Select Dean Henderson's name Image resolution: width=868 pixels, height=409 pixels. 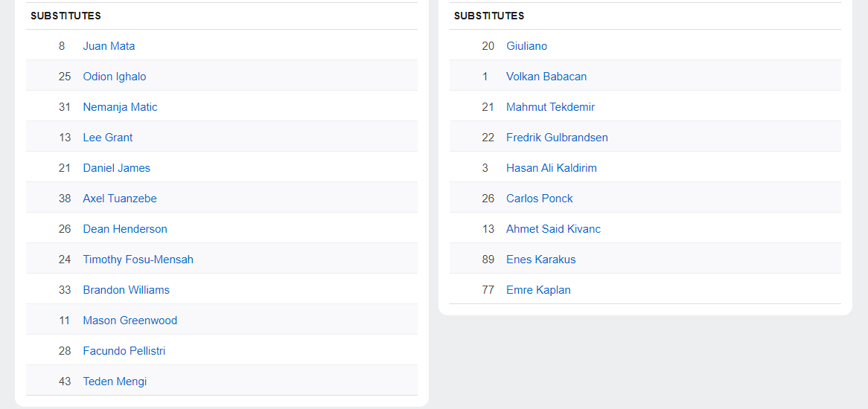click(x=125, y=229)
